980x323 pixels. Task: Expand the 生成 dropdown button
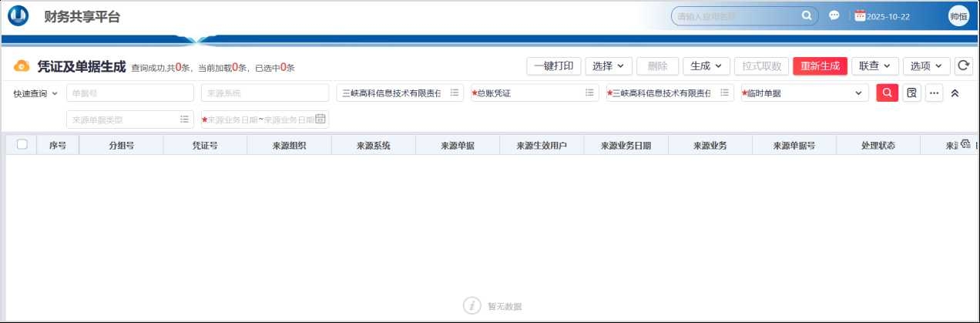point(706,66)
